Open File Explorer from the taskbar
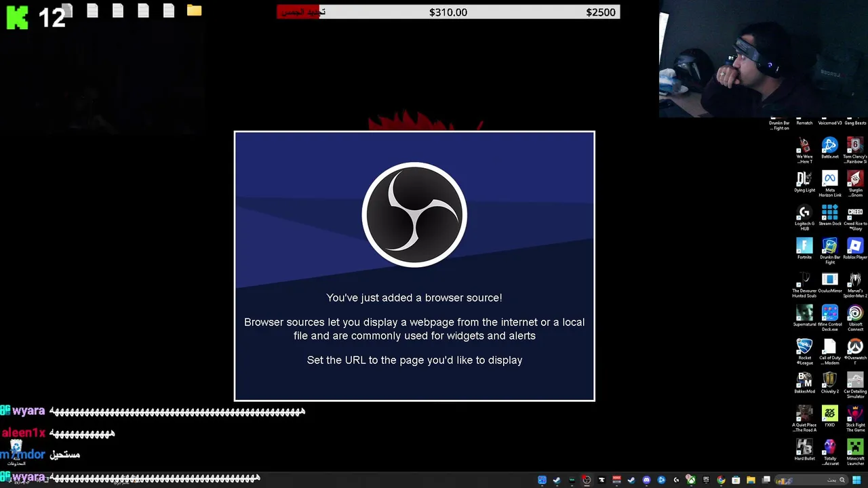The width and height of the screenshot is (868, 488). tap(751, 480)
